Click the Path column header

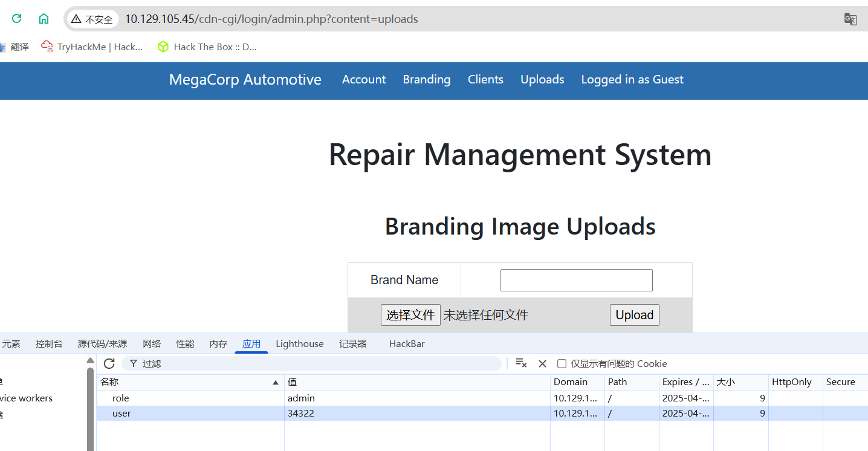click(632, 382)
